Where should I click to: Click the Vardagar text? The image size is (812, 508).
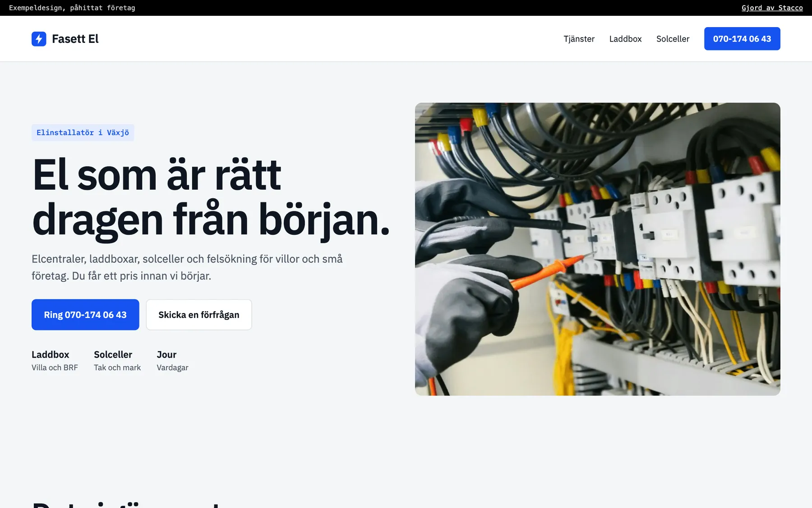click(172, 368)
